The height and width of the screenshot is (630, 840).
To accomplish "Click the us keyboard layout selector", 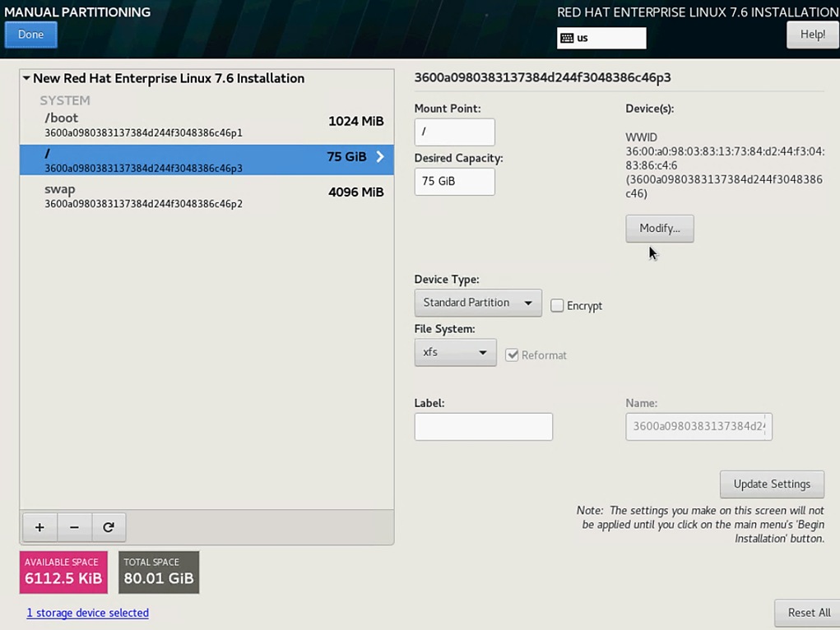I will 601,38.
